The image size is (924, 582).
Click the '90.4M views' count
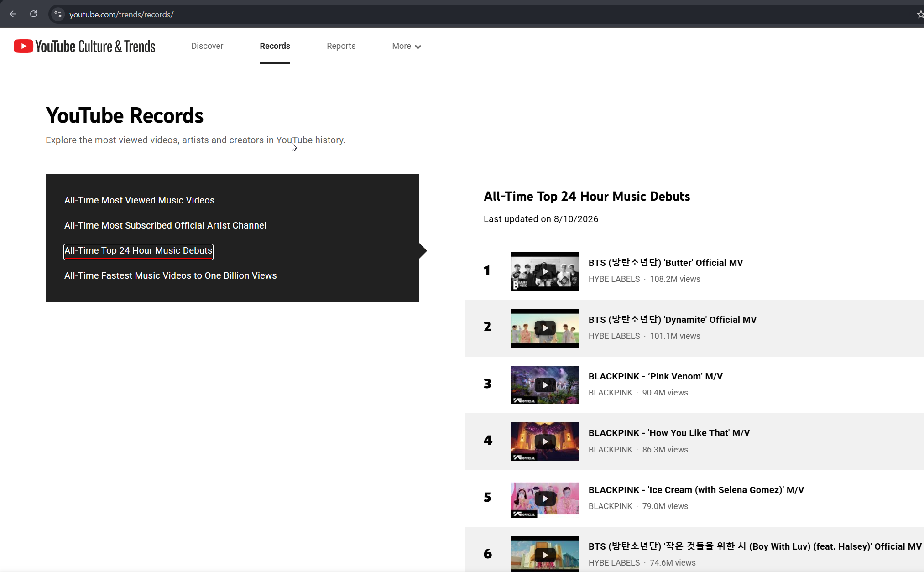pyautogui.click(x=665, y=393)
